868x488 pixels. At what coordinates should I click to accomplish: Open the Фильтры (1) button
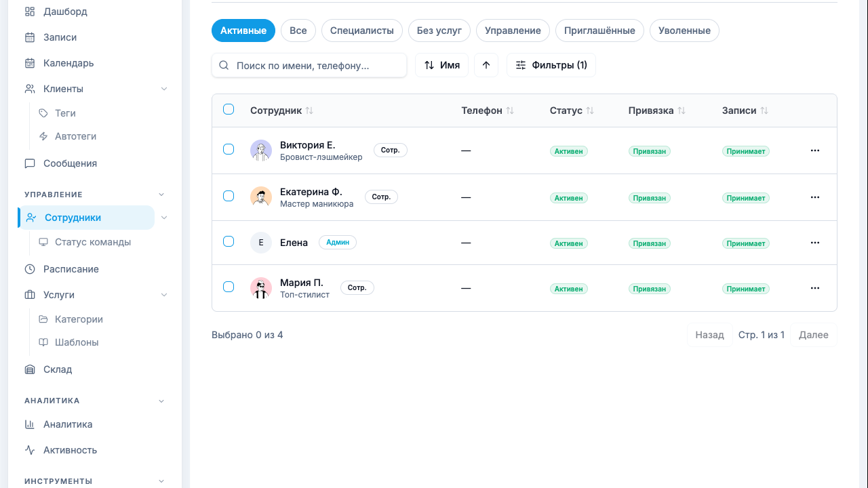pyautogui.click(x=551, y=65)
